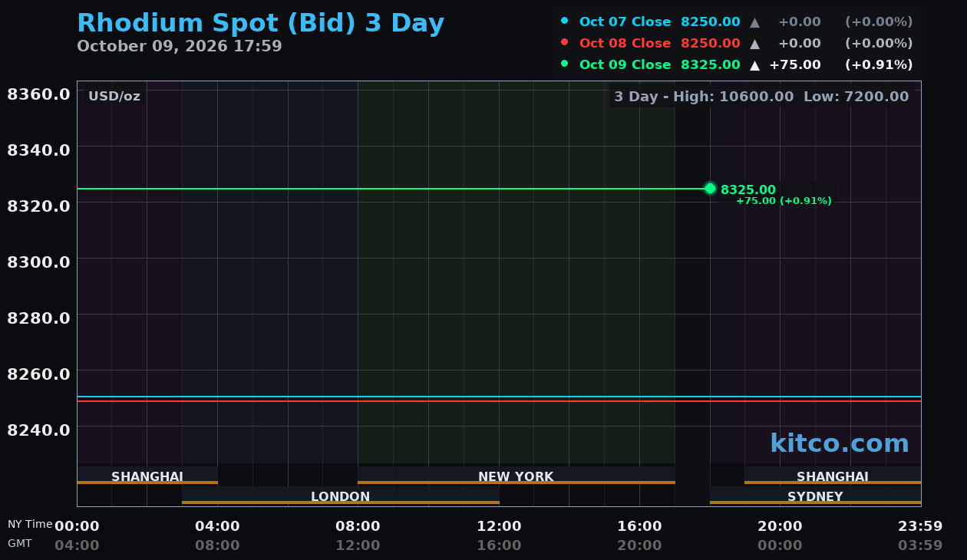Click the 16:00 NY time axis tick
Screen dimensions: 967x560
tap(639, 526)
